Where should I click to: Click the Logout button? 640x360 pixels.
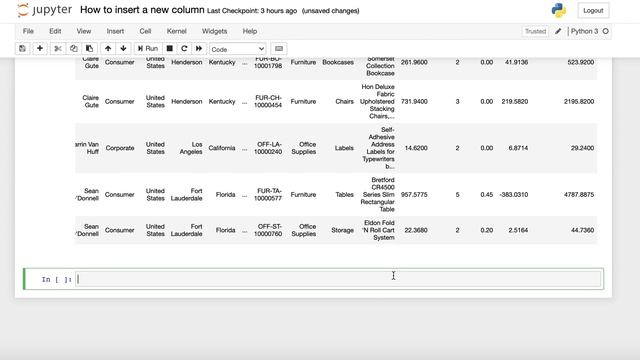(593, 11)
